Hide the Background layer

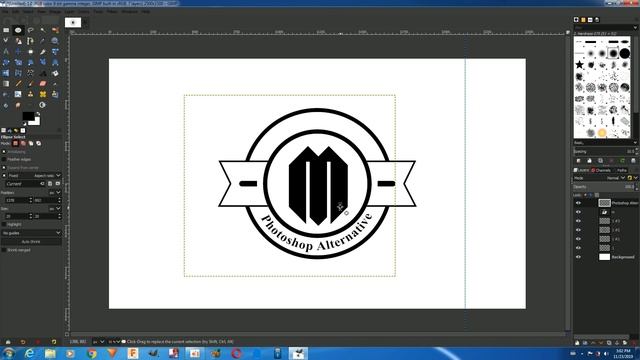tap(578, 257)
